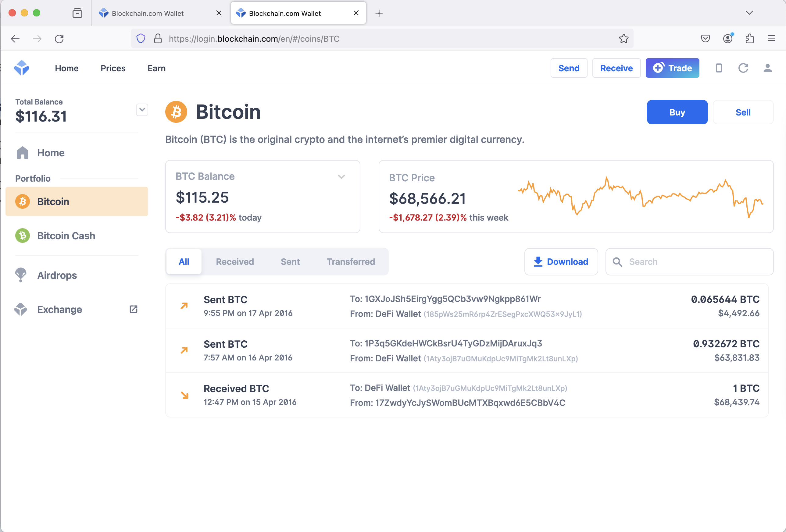Click the Blockchain.com logo icon

coord(22,68)
